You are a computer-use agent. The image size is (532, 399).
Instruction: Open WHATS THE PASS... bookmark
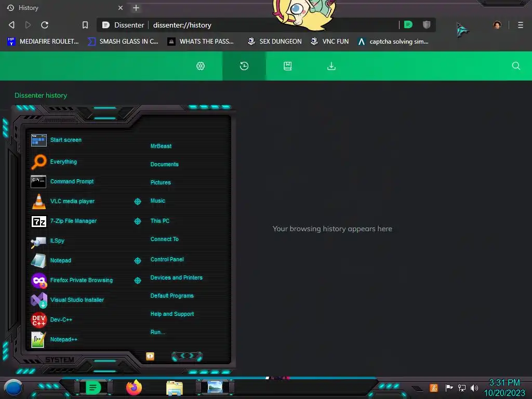click(x=201, y=42)
